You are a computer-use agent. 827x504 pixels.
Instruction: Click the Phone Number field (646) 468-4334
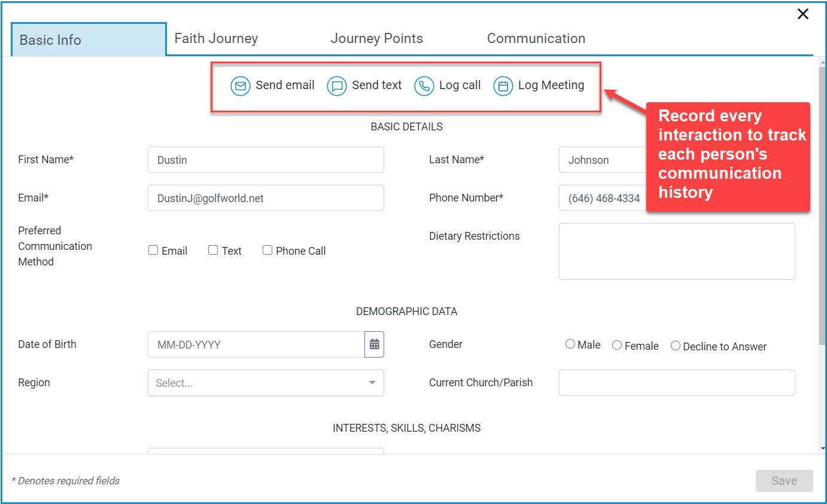click(603, 198)
